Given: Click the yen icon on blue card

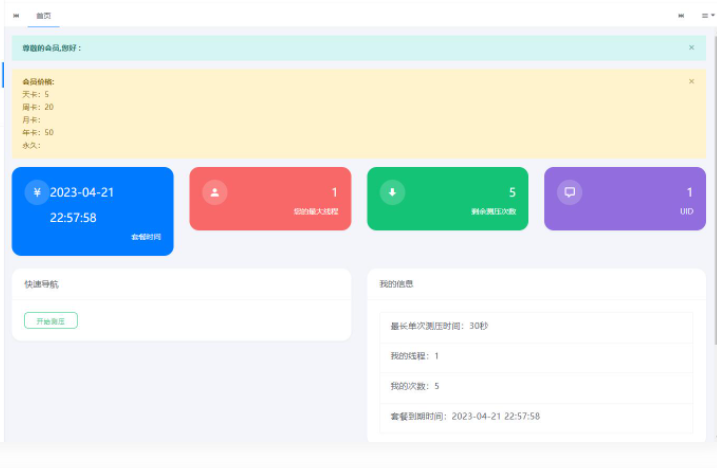Looking at the screenshot, I should pyautogui.click(x=37, y=193).
